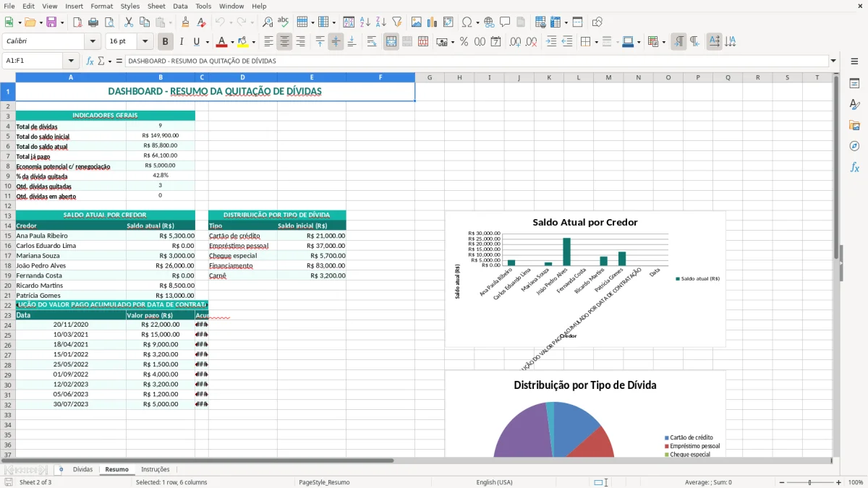Export the sheet directly as PDF
This screenshot has width=868, height=488.
77,22
